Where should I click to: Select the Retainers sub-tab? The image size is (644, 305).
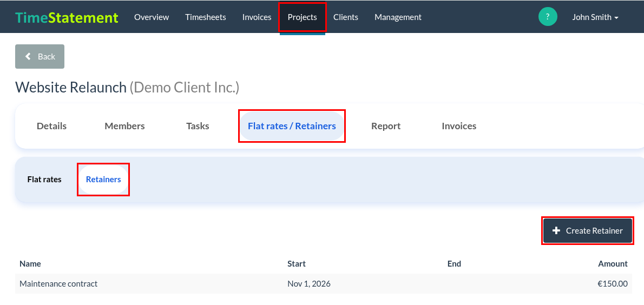[x=103, y=180]
